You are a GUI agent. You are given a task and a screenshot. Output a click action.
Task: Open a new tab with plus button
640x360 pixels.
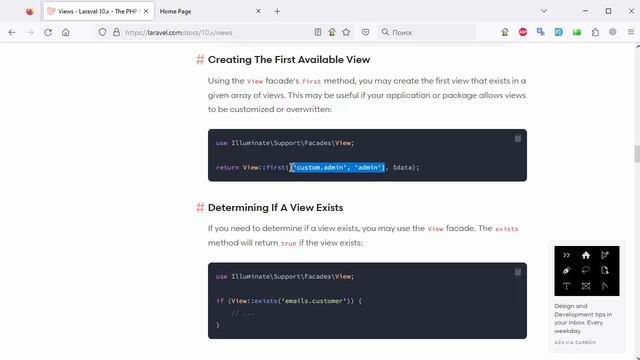(x=277, y=11)
